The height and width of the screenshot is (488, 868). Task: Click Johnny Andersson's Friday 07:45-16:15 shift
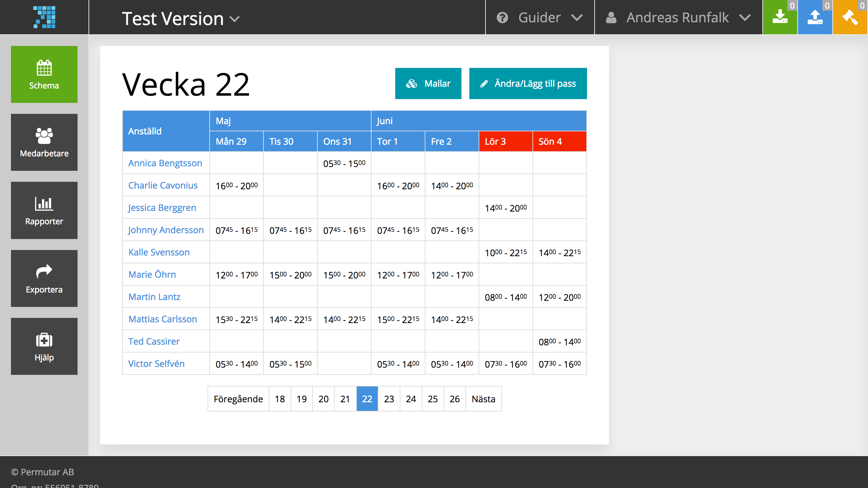[452, 230]
